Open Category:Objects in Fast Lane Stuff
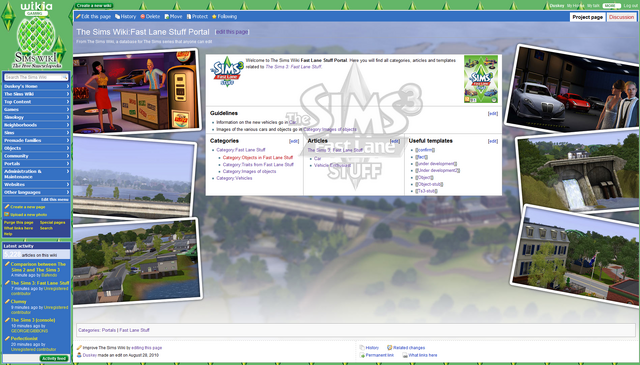 tap(258, 157)
